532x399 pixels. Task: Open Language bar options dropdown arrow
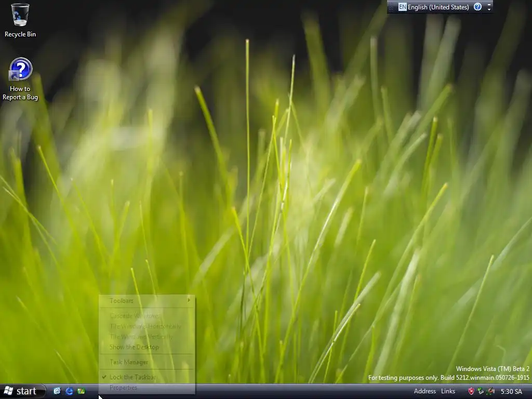[x=489, y=9]
